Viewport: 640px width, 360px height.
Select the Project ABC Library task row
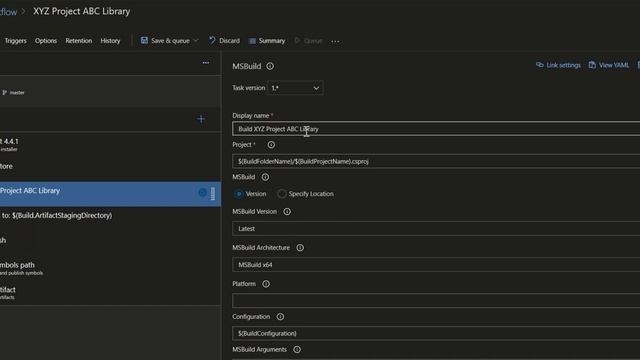click(x=110, y=194)
